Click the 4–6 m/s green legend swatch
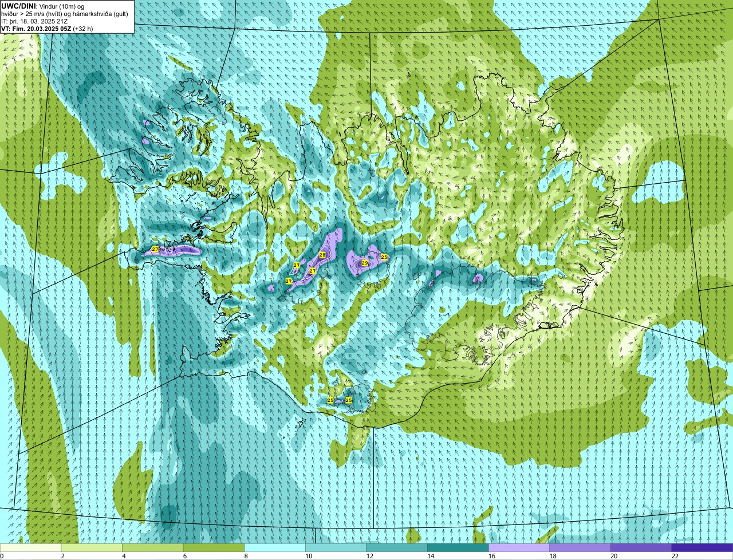 (x=153, y=548)
